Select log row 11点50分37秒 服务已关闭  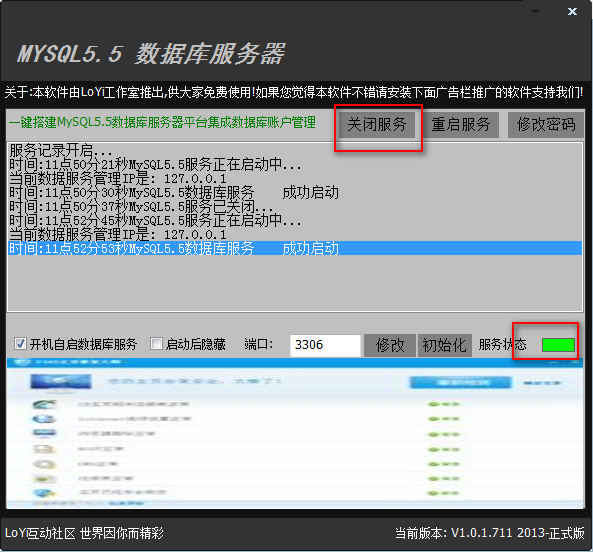(x=295, y=207)
